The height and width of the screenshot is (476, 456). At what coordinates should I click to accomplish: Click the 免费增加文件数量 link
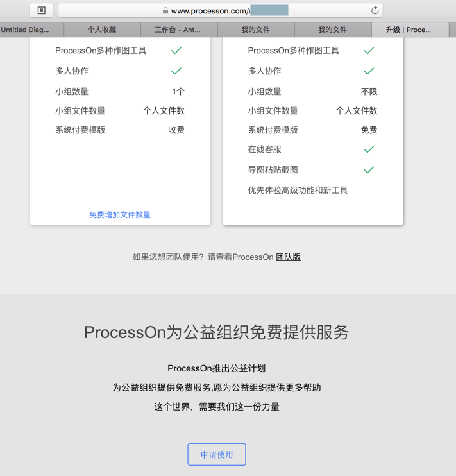(120, 215)
